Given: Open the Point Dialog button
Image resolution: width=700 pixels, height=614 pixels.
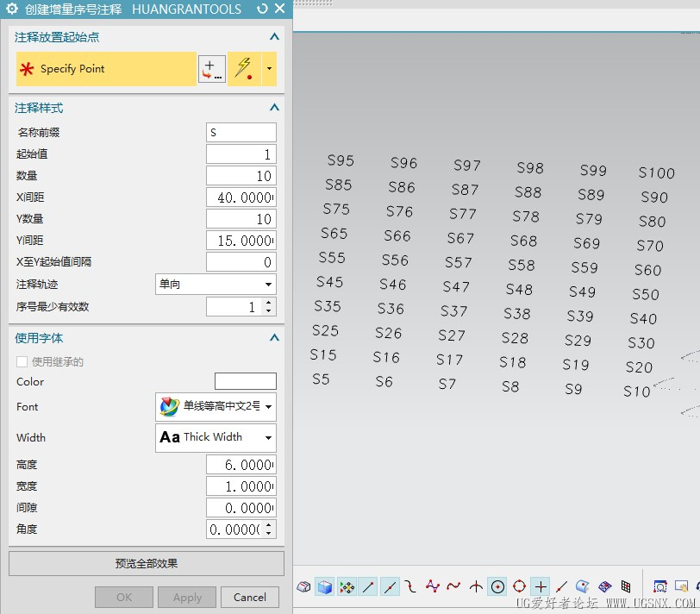Looking at the screenshot, I should [211, 69].
